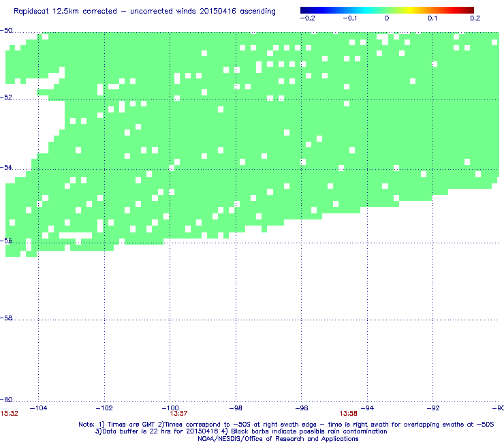Viewport: 504px width, 443px height.
Task: Click the '-96' longitude axis label
Action: [x=302, y=408]
